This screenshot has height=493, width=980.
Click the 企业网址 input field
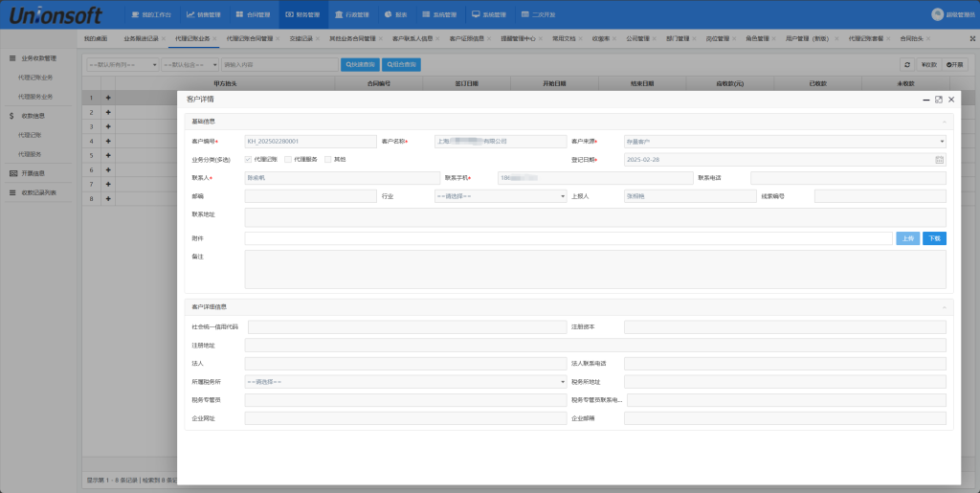click(406, 418)
